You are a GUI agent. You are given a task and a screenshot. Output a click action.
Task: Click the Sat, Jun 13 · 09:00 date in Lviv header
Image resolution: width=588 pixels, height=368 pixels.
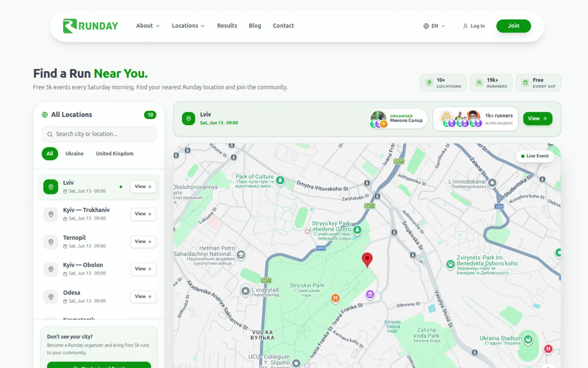219,123
